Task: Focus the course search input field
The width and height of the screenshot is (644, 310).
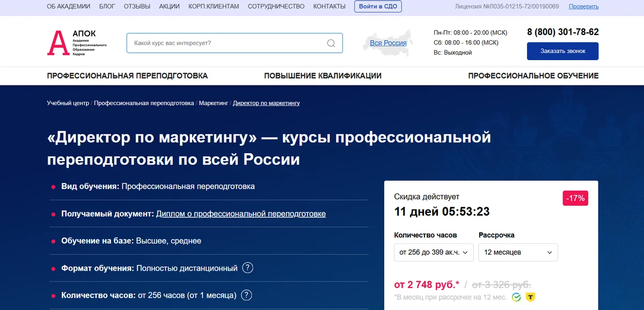Action: [235, 43]
